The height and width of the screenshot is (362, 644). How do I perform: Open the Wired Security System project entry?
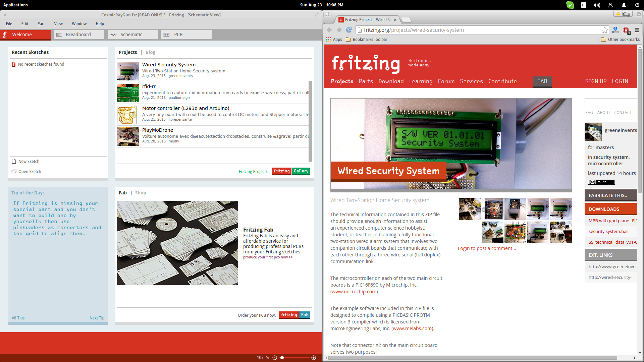[169, 64]
